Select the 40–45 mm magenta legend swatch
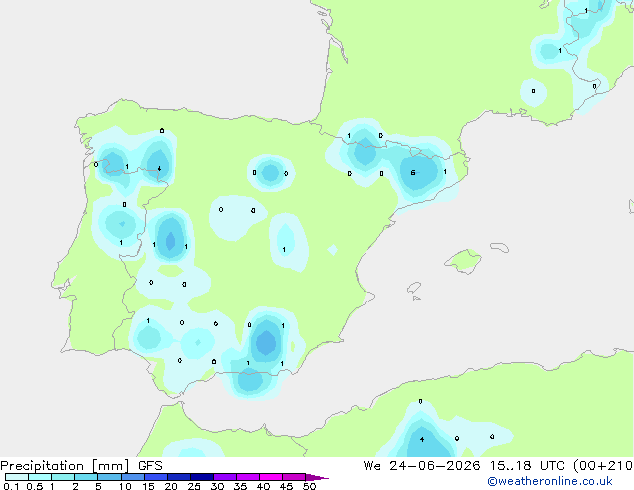The height and width of the screenshot is (490, 634). (x=271, y=477)
